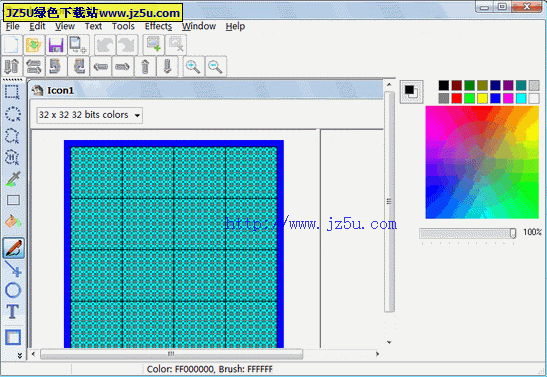This screenshot has width=547, height=377.
Task: Pick a color from the rainbow color wheel
Action: pyautogui.click(x=482, y=163)
